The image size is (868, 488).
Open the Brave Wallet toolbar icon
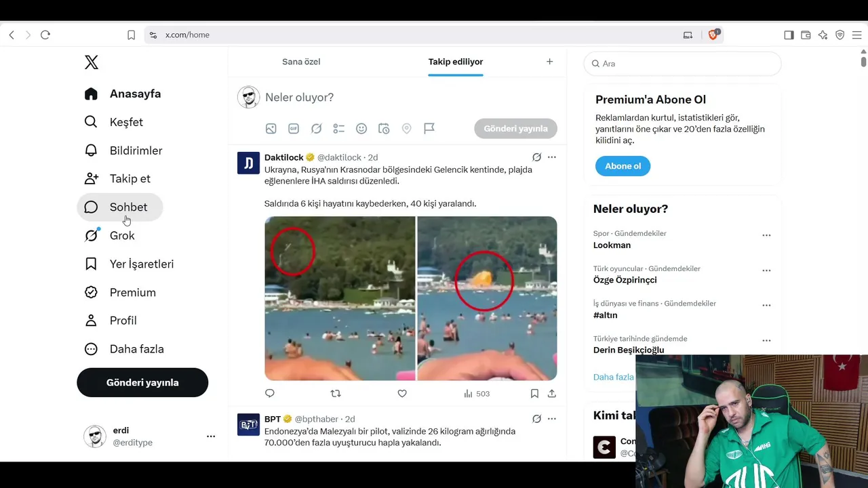[x=806, y=35]
